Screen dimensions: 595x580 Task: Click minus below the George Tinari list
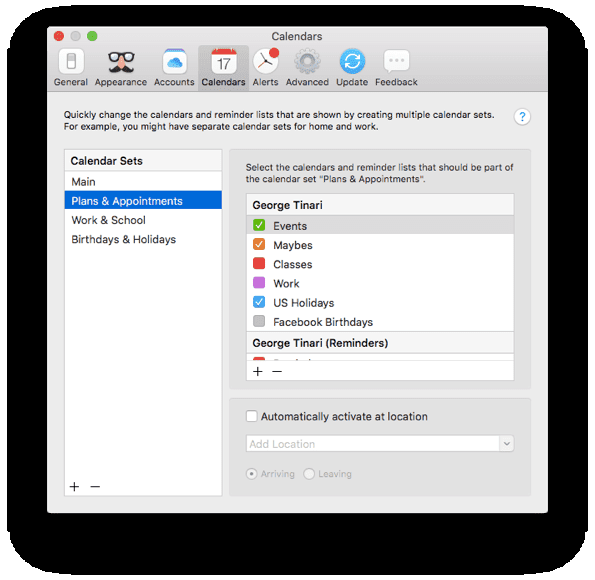[277, 371]
